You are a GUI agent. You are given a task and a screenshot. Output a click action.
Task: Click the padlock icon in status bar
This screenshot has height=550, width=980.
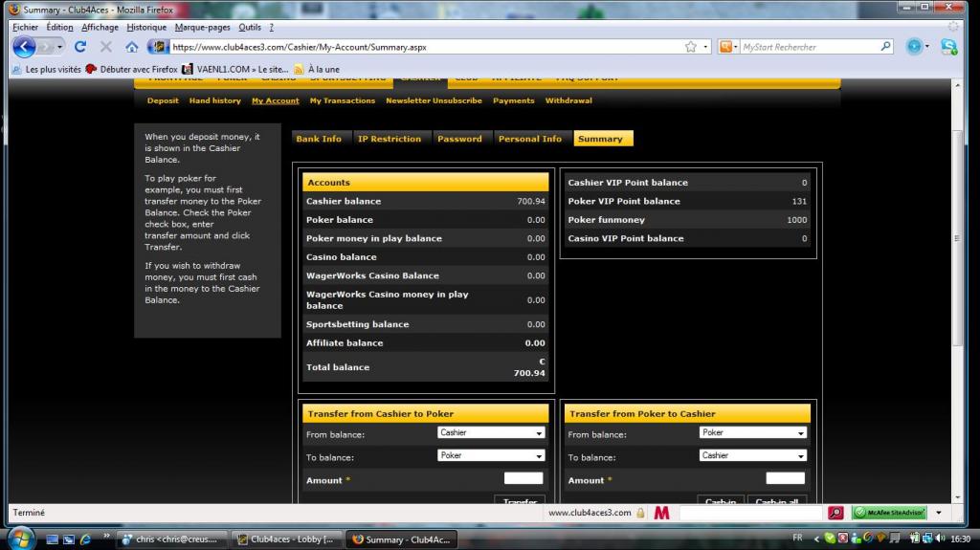(x=640, y=513)
